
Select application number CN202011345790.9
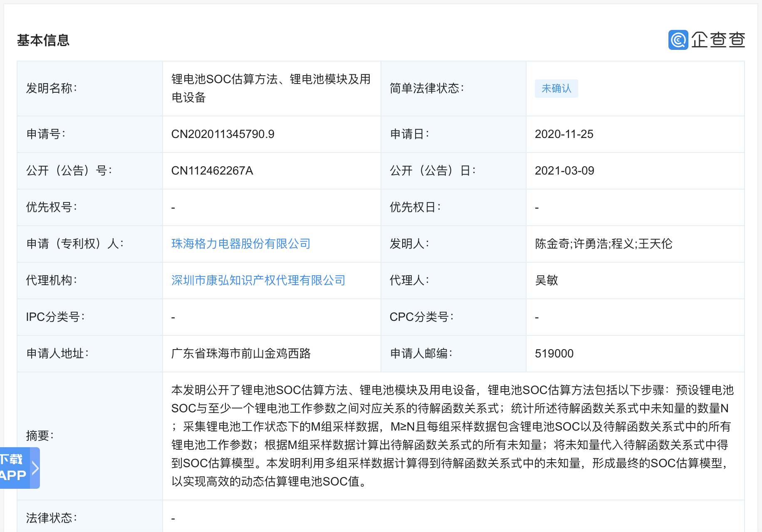coord(223,134)
